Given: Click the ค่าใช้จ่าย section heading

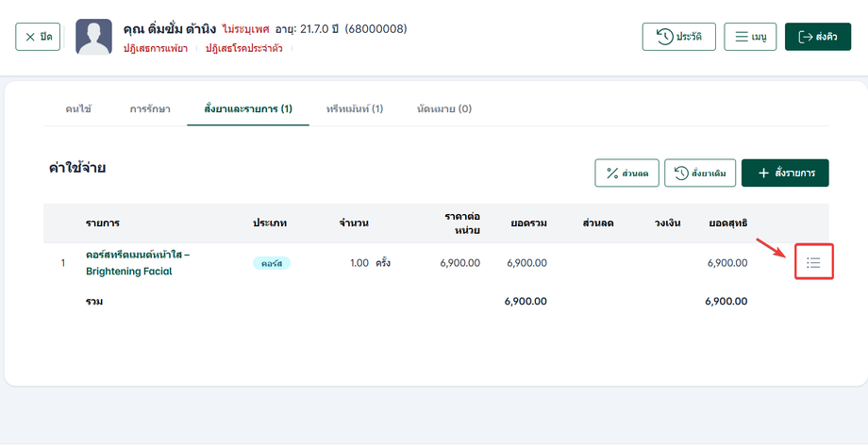Looking at the screenshot, I should click(x=77, y=168).
